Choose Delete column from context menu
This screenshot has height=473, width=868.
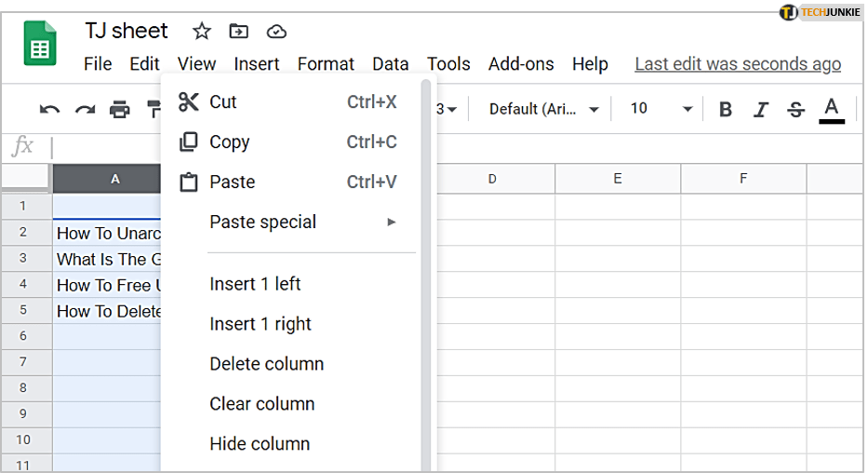(267, 364)
